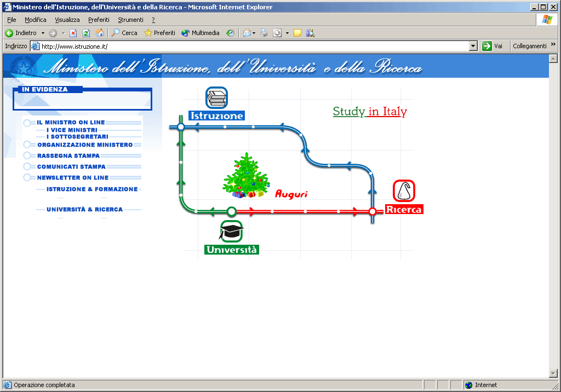561x392 pixels.
Task: Stop page loading with the red X icon
Action: [73, 33]
